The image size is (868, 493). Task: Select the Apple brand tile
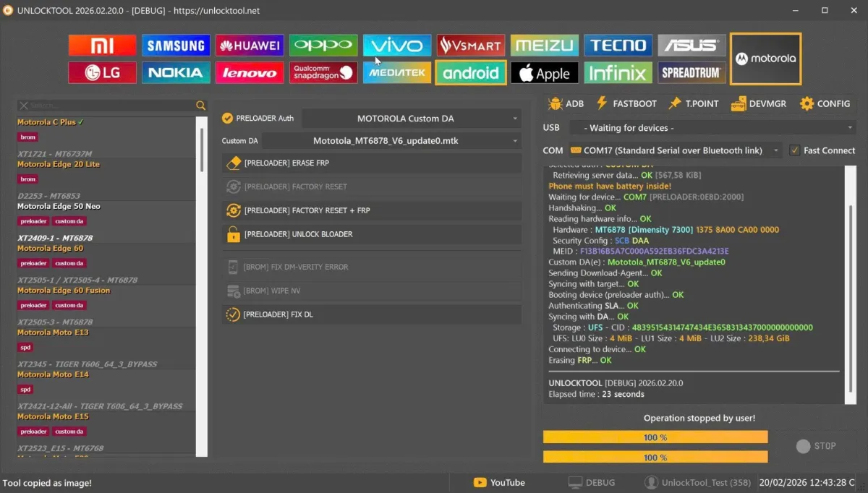pos(545,72)
